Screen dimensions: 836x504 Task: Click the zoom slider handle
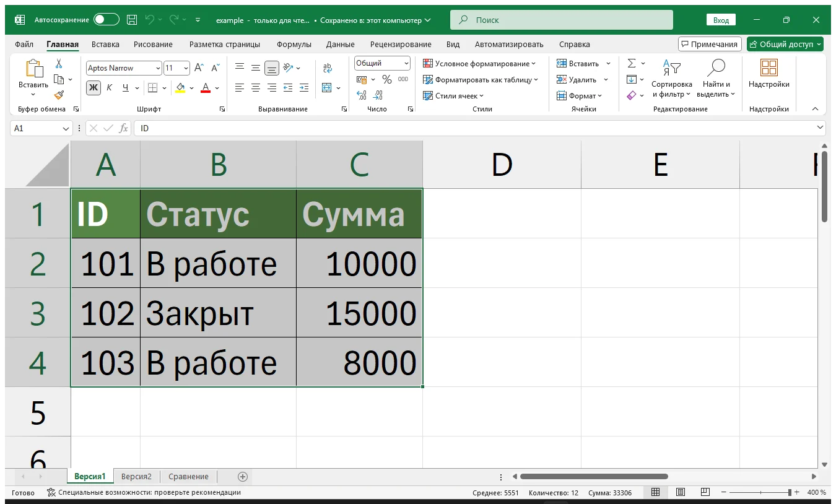tap(790, 492)
